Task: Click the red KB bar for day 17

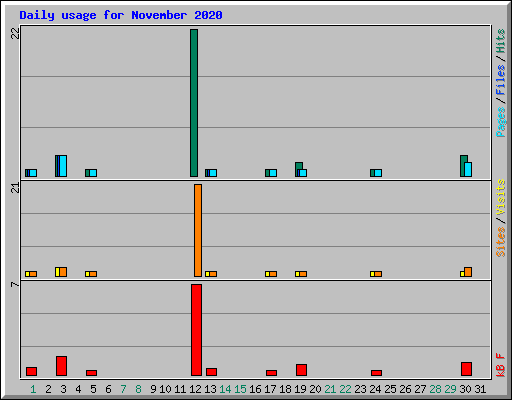Action: tap(271, 373)
